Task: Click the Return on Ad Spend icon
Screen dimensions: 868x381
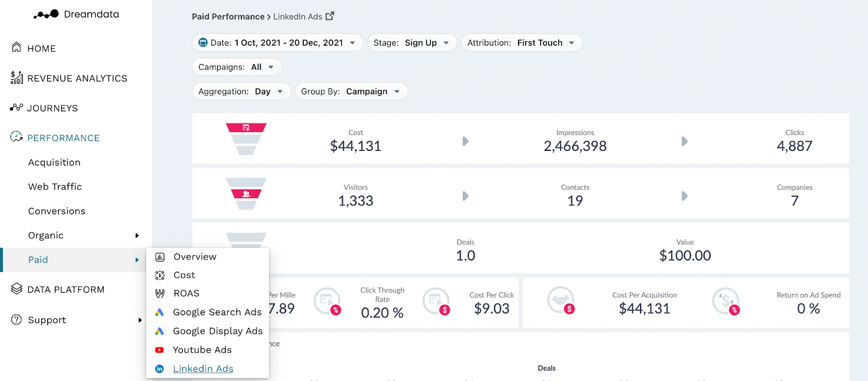Action: click(726, 301)
